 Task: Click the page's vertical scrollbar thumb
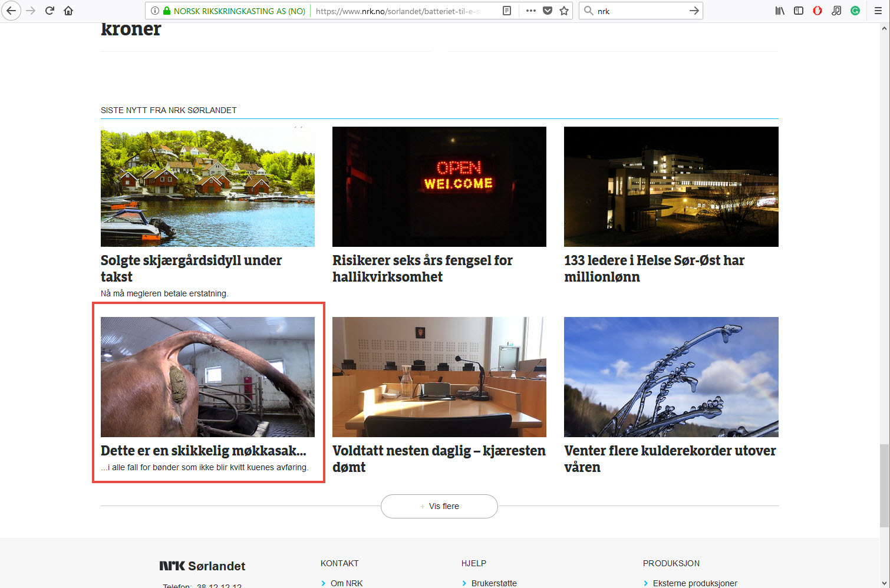[x=884, y=486]
